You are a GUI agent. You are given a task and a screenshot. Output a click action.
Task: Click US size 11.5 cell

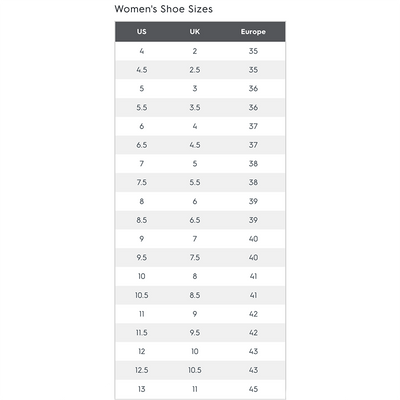142,332
